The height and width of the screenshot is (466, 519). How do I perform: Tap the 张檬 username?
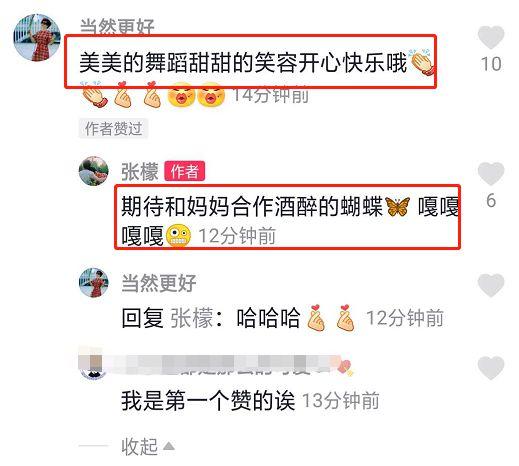click(x=140, y=172)
